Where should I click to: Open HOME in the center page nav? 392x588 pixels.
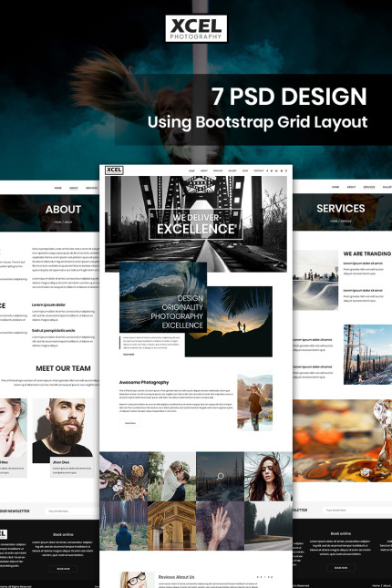pos(191,170)
